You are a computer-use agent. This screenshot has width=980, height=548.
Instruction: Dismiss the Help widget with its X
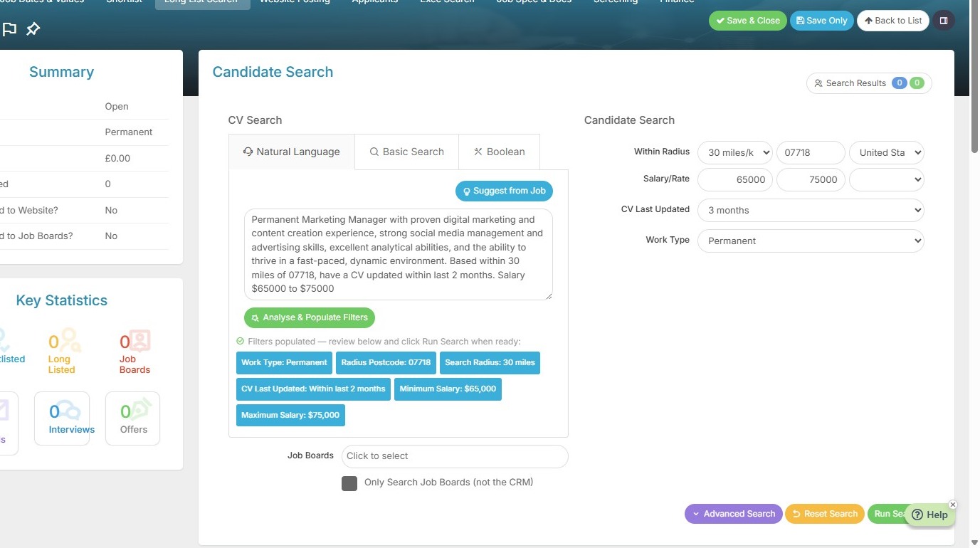[953, 505]
